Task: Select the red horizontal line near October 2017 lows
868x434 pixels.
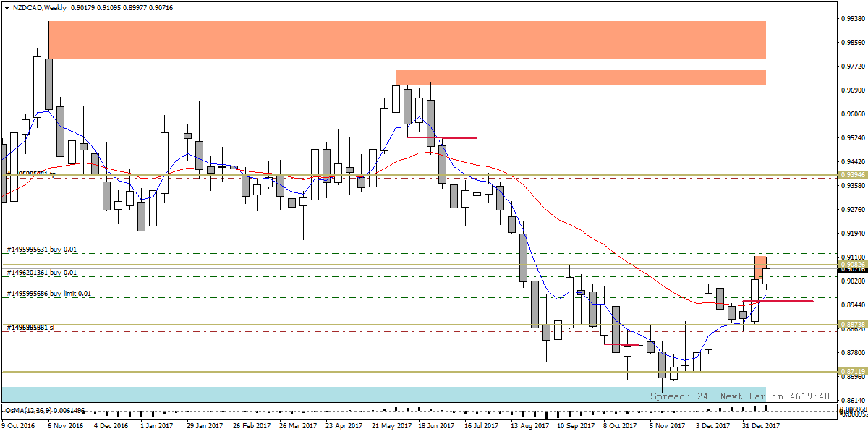Action: (x=623, y=345)
